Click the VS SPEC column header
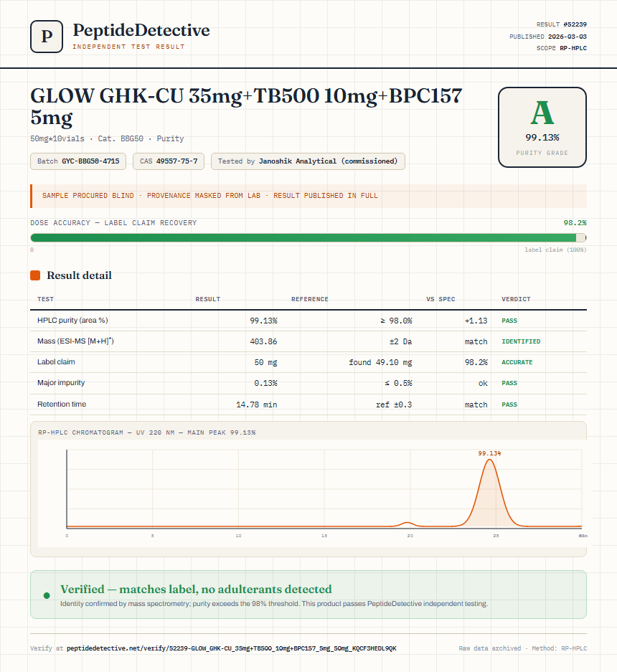 (x=441, y=299)
